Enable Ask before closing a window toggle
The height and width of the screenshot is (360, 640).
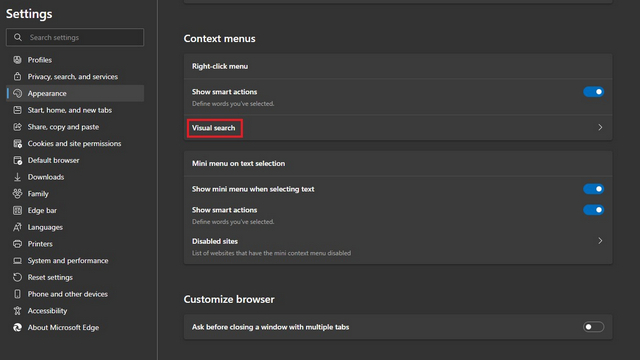[x=593, y=327]
